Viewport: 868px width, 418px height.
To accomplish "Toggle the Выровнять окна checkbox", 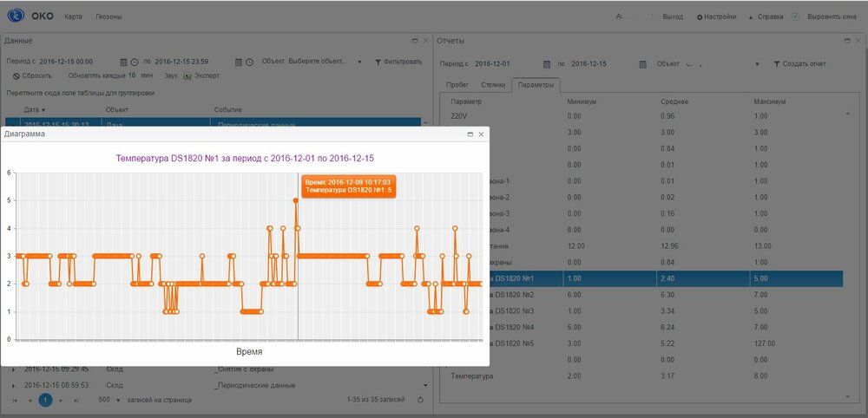I will 795,16.
